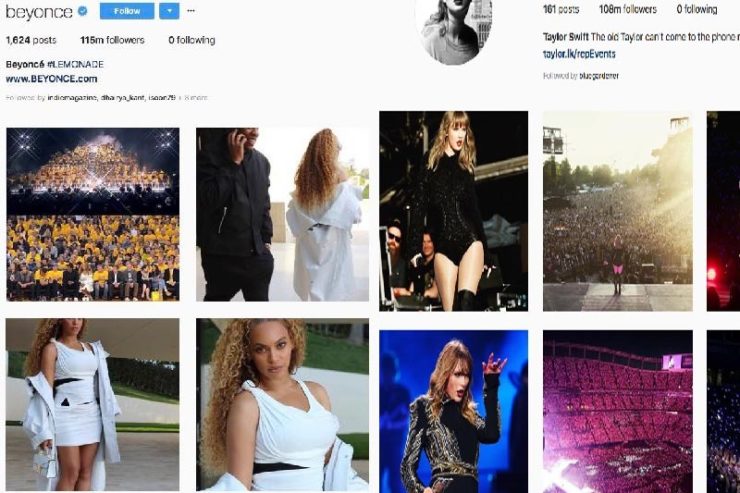View the 115m followers list
Screen dimensions: 740x493
click(x=112, y=40)
